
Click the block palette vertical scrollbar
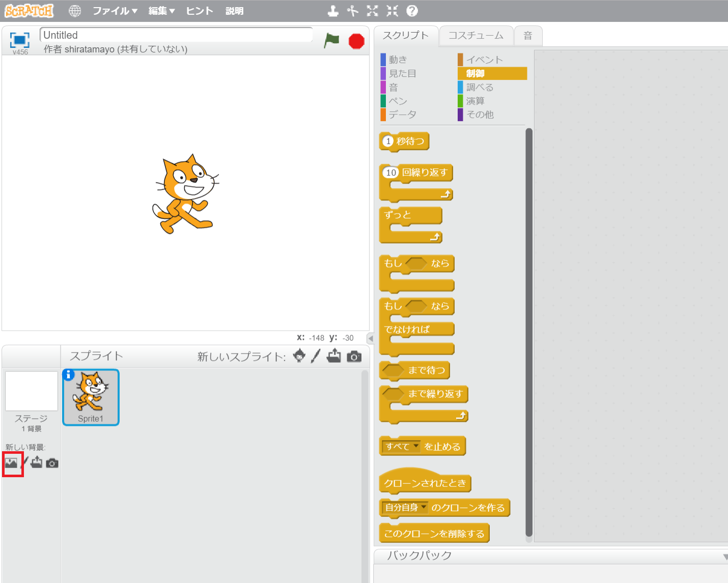529,333
